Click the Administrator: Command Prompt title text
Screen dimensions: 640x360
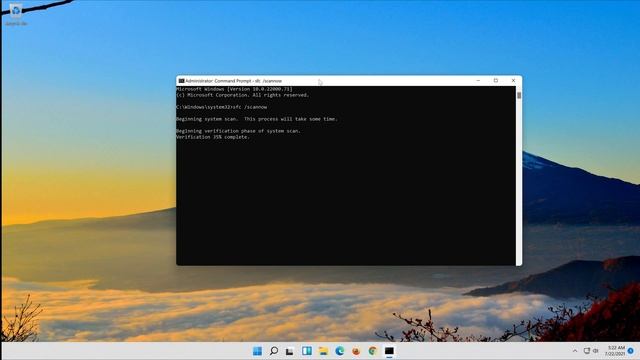(x=233, y=81)
